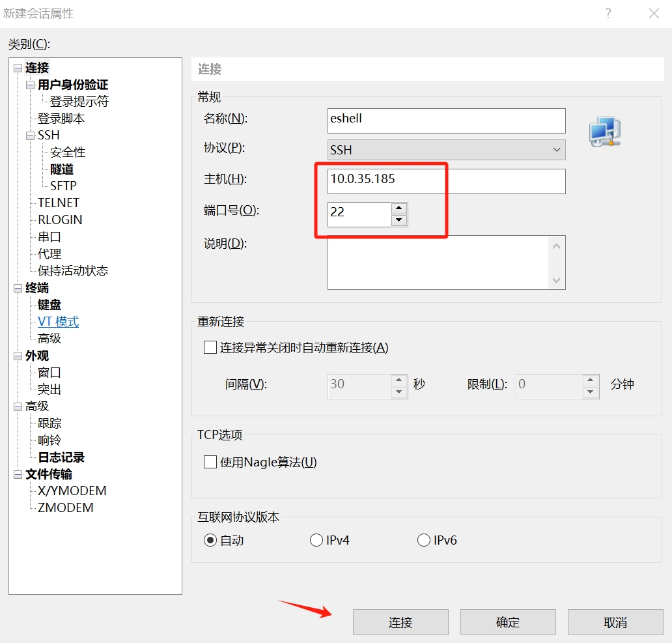Screen dimensions: 672x643
Task: Enable the Nagle algorithm checkbox
Action: 210,462
